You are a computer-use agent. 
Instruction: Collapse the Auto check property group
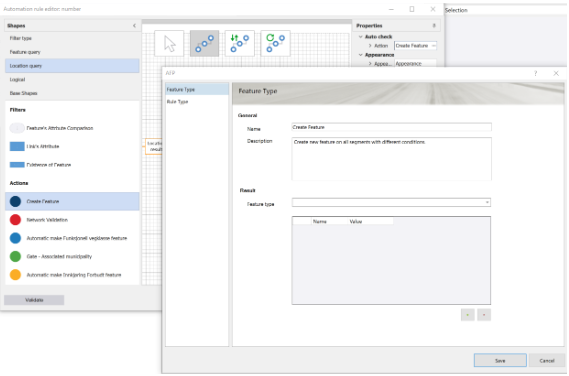360,37
